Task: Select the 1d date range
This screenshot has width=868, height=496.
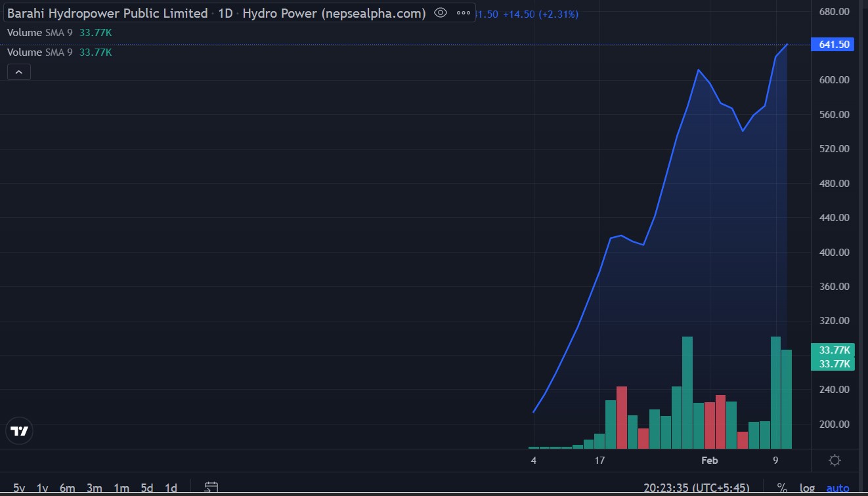Action: tap(171, 488)
